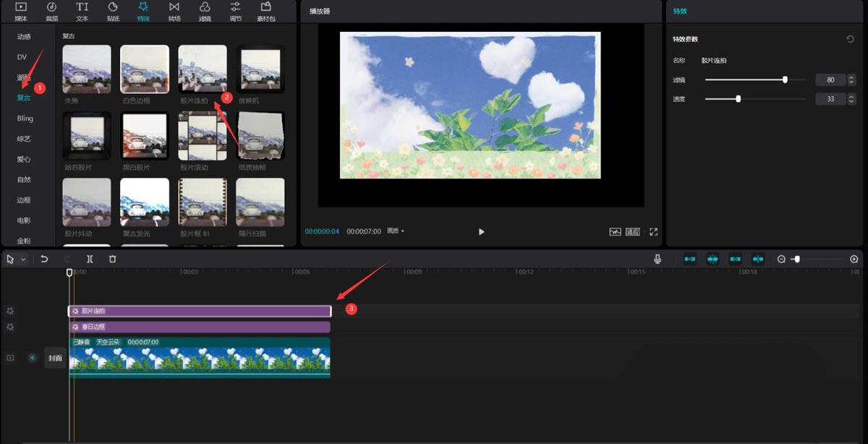Viewport: 868px width, 444px height.
Task: Click the 速度 speed slider handle
Action: click(x=738, y=99)
